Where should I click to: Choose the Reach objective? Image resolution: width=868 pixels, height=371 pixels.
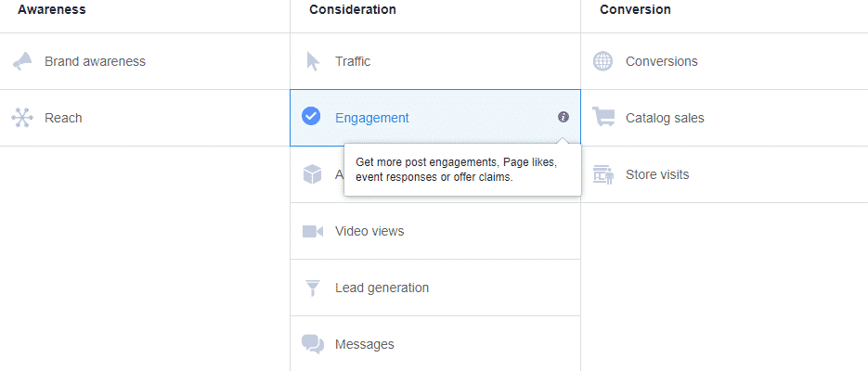[63, 118]
